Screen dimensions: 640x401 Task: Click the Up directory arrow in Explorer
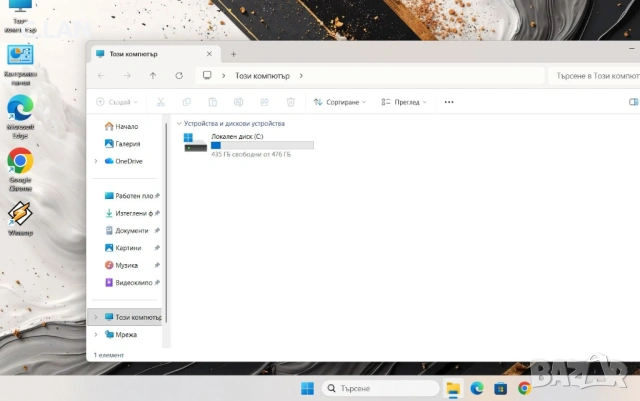click(x=153, y=75)
